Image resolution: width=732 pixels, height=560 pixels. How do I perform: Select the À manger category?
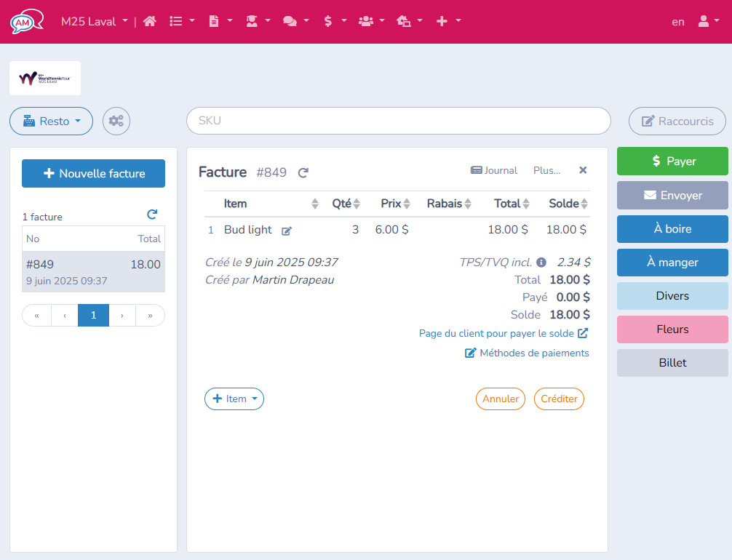pos(673,263)
